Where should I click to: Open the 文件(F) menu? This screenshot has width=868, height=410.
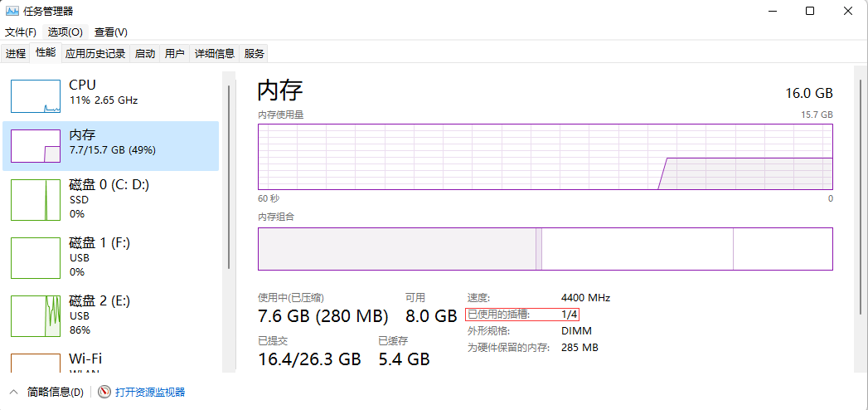click(21, 32)
